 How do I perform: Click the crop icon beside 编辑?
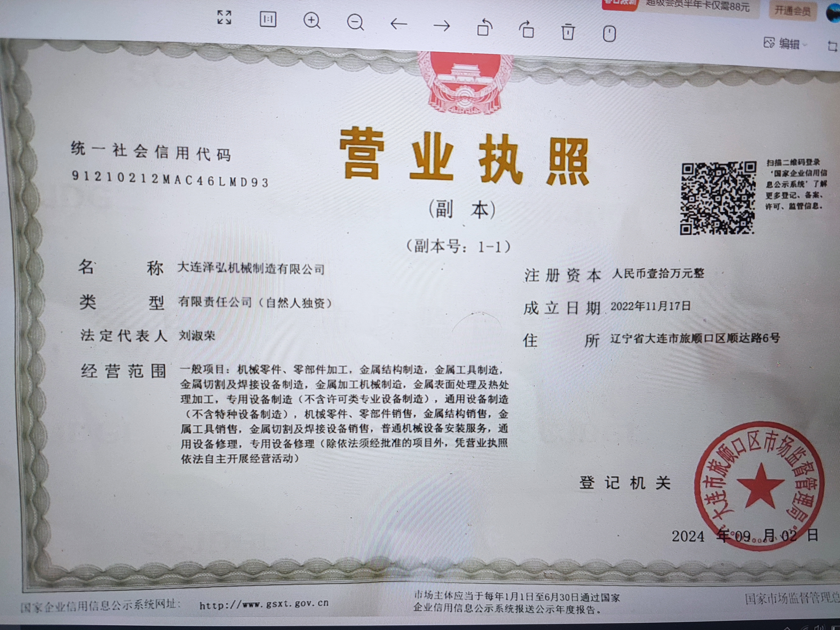point(832,46)
